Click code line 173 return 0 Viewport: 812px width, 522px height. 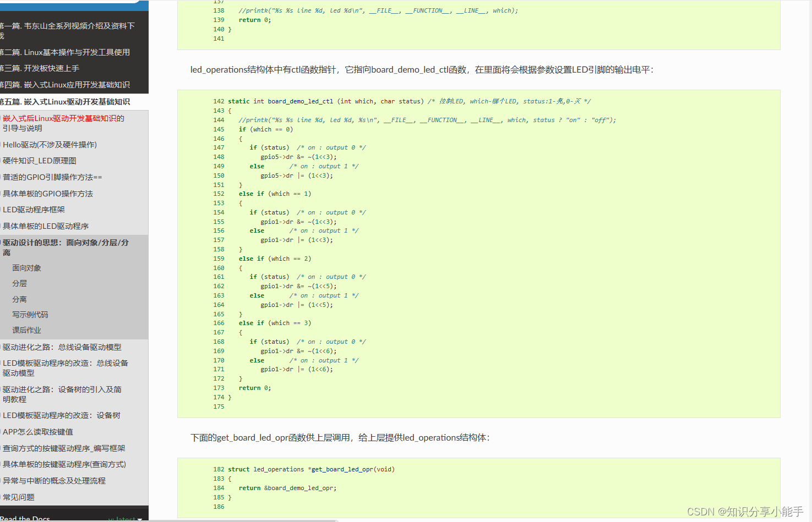[254, 388]
